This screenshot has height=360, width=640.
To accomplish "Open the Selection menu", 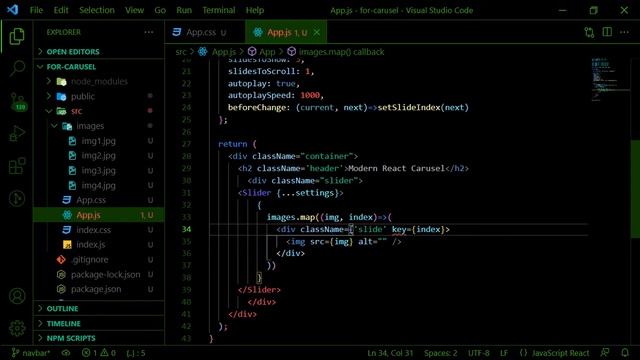I will 97,10.
